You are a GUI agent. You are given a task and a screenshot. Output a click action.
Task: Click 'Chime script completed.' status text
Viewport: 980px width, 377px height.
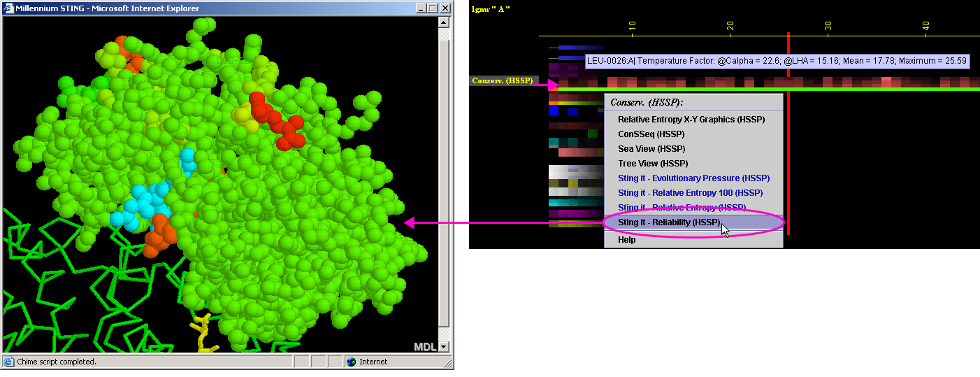pyautogui.click(x=56, y=362)
